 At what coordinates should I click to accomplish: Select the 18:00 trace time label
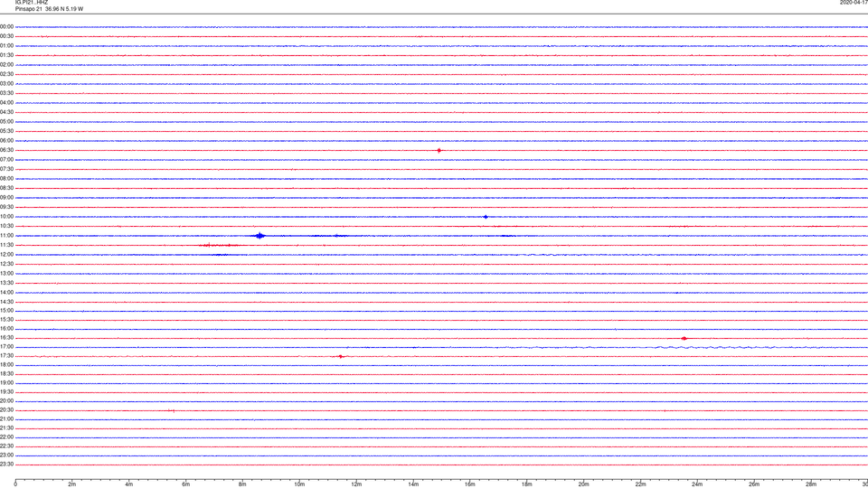[6, 365]
